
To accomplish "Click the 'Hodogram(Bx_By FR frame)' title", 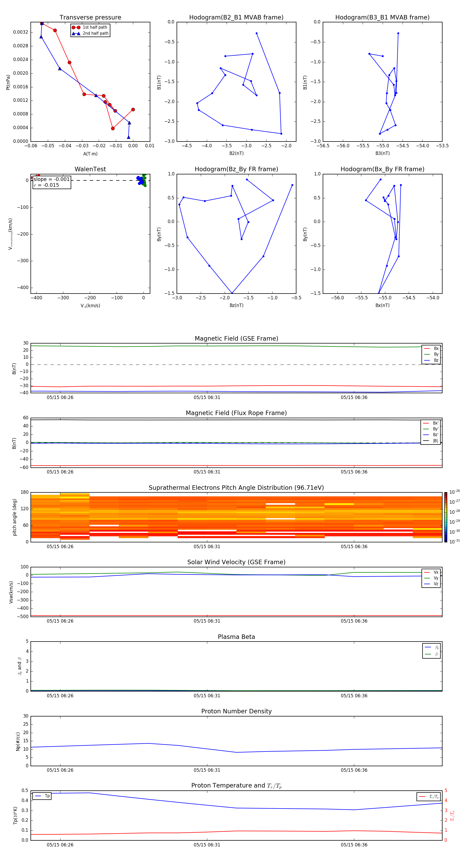I will pyautogui.click(x=382, y=169).
